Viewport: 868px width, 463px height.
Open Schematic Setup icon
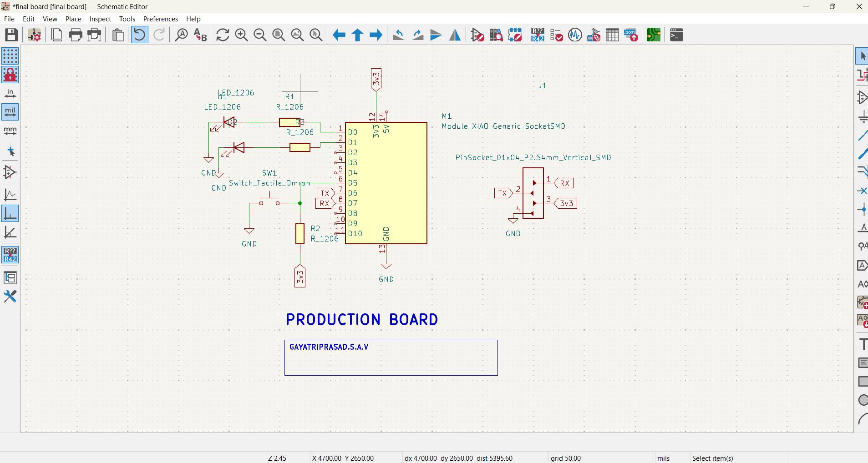[x=35, y=35]
